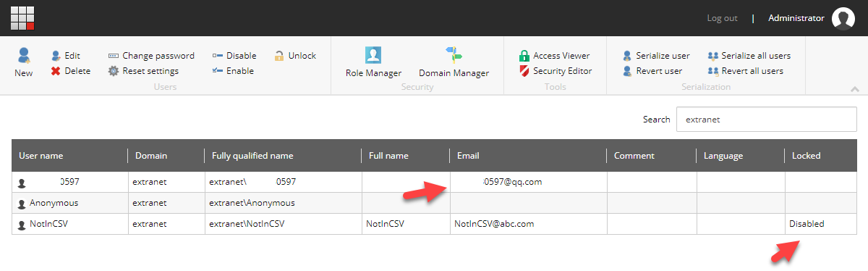
Task: Collapse the ribbon with the chevron
Action: tap(855, 89)
